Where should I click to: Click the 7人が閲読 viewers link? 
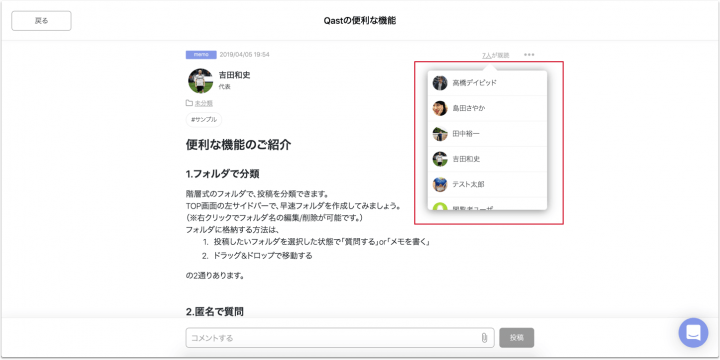(495, 55)
